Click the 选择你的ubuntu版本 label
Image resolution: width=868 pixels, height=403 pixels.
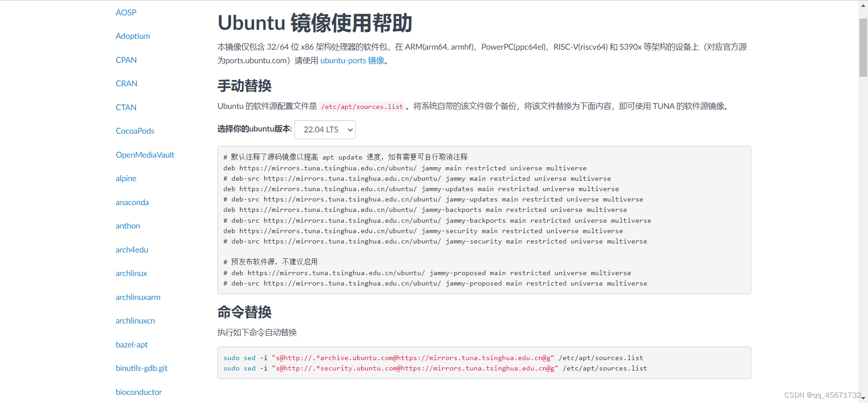(x=255, y=129)
